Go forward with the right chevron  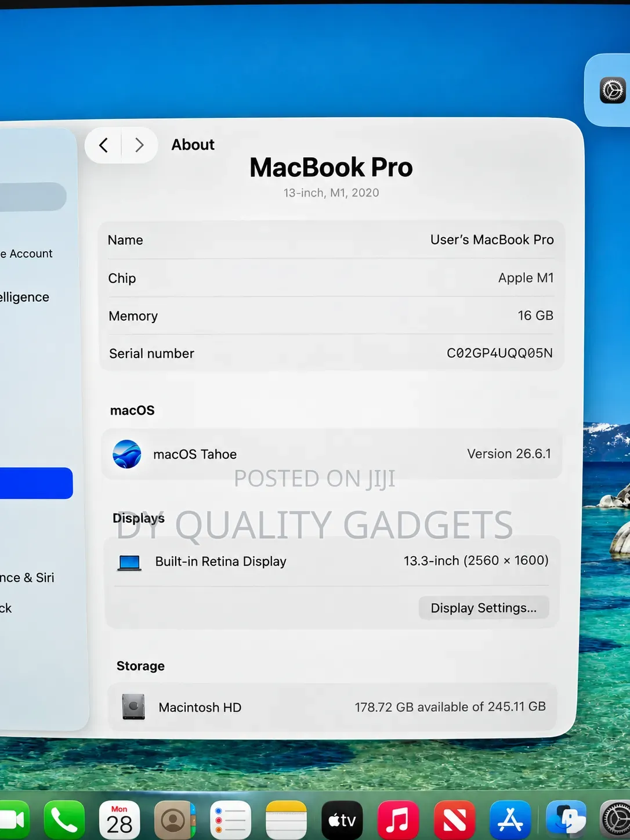pos(139,145)
